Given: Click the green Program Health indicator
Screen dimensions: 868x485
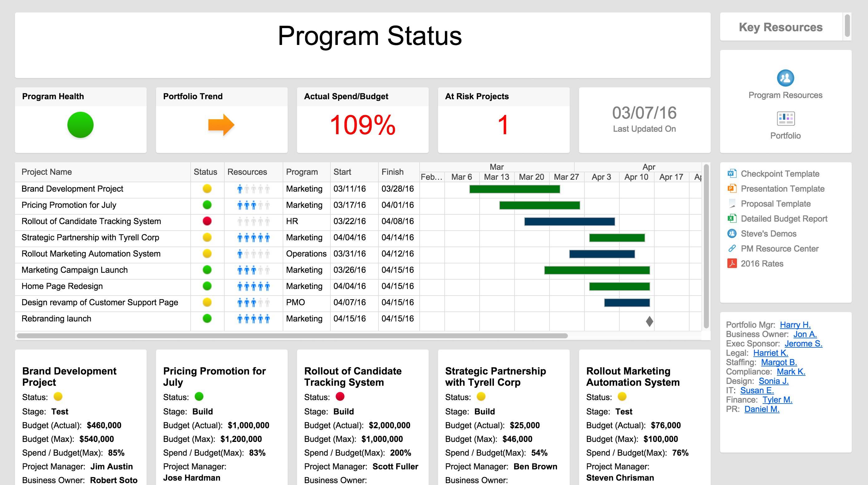Looking at the screenshot, I should pos(80,125).
